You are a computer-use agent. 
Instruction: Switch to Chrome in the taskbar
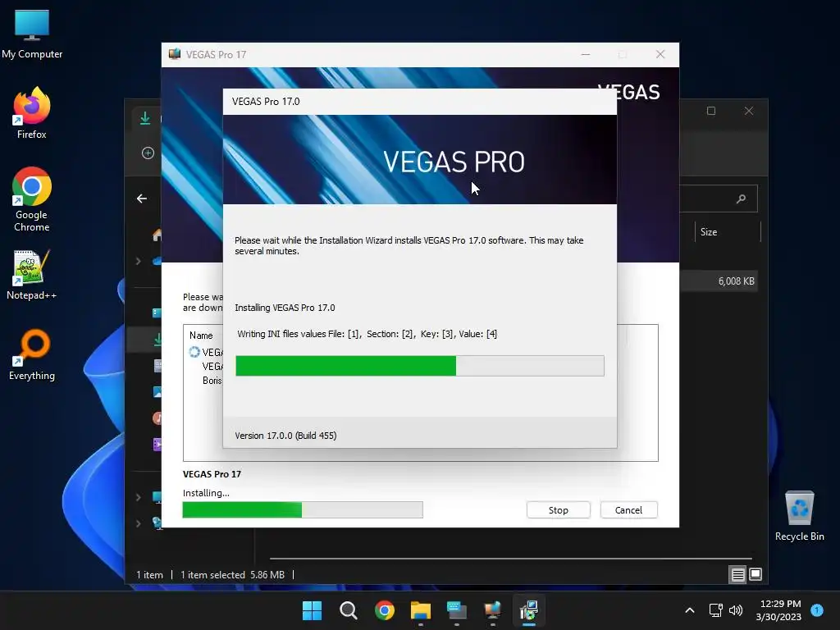[385, 610]
